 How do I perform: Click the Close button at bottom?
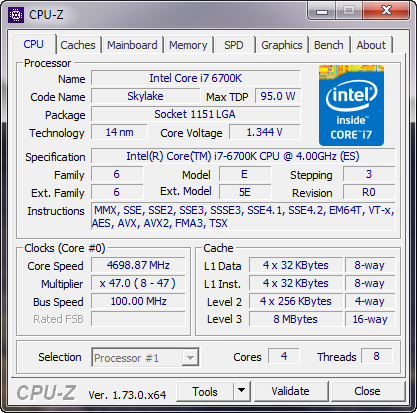point(367,391)
